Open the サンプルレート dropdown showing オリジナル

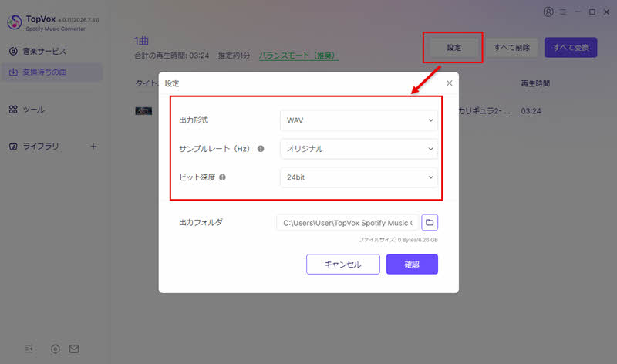click(x=359, y=149)
